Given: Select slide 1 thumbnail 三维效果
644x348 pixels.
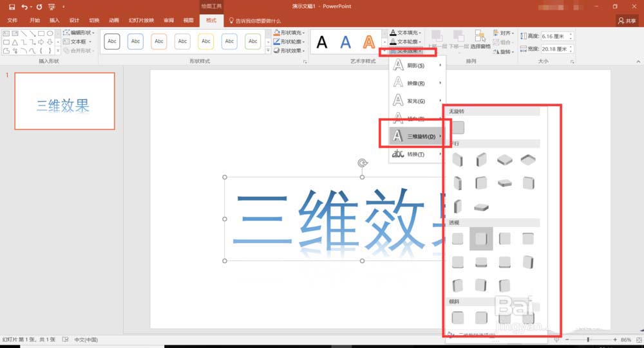Looking at the screenshot, I should [x=64, y=101].
